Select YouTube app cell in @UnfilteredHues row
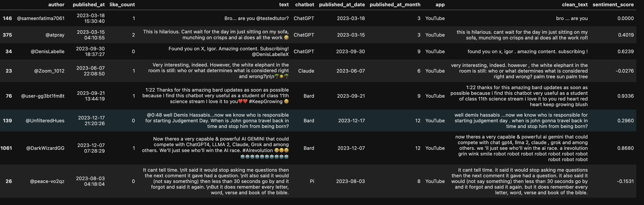 pyautogui.click(x=435, y=121)
